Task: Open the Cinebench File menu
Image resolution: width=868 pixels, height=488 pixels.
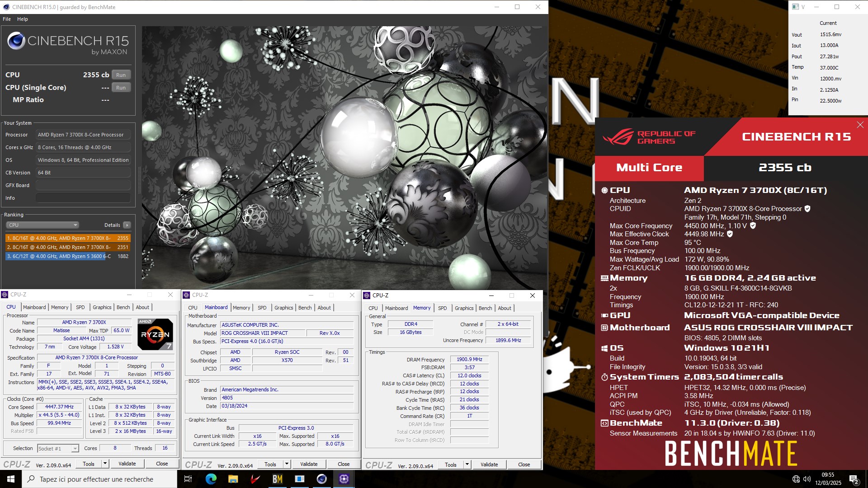Action: pos(7,19)
